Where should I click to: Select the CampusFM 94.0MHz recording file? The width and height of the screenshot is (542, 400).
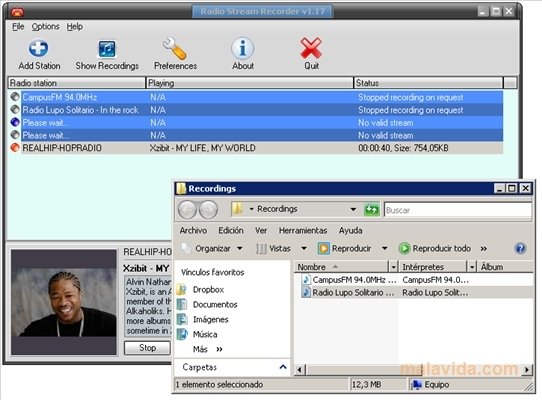(x=413, y=280)
